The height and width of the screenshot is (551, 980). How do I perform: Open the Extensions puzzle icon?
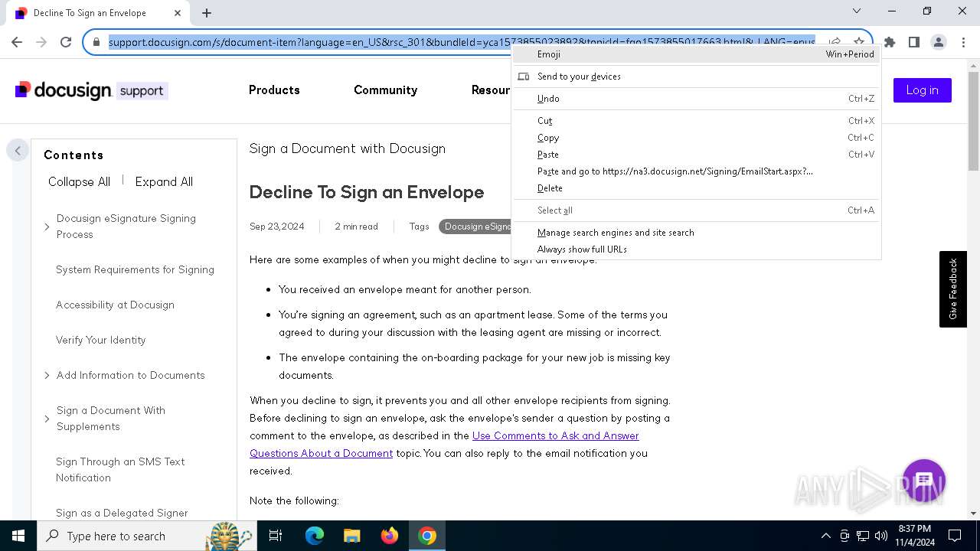pos(890,42)
